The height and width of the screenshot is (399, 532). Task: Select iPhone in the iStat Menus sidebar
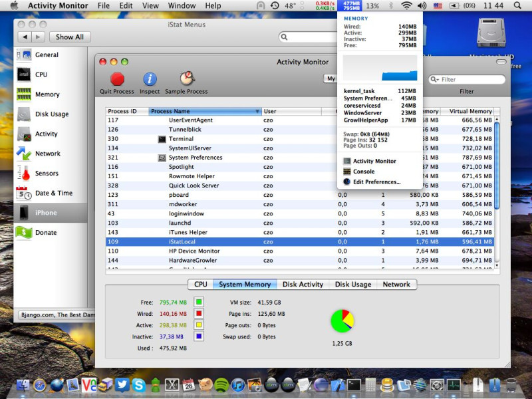(x=51, y=213)
